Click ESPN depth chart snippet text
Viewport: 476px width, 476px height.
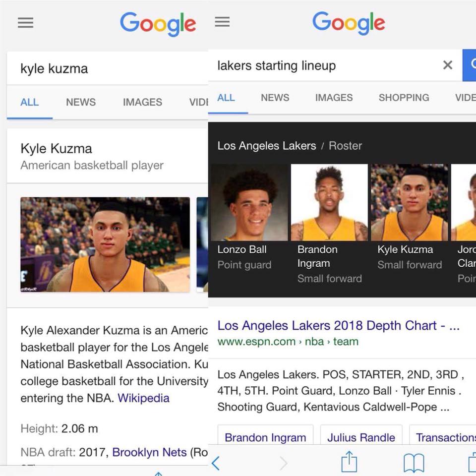point(341,391)
